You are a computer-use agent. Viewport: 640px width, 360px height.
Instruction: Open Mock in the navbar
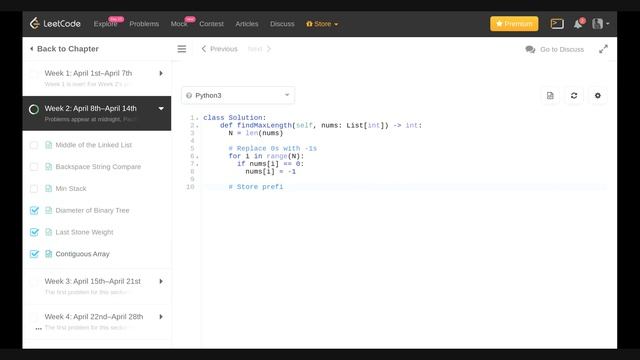click(179, 24)
